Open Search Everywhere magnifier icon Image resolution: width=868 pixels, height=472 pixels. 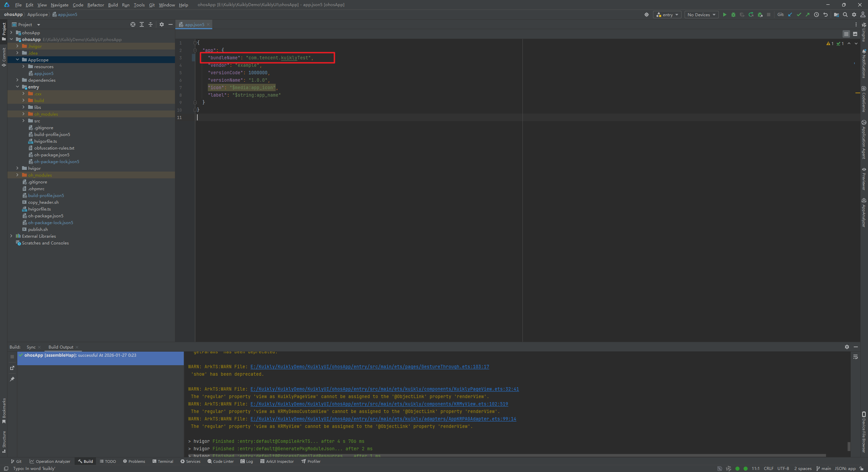pos(845,15)
